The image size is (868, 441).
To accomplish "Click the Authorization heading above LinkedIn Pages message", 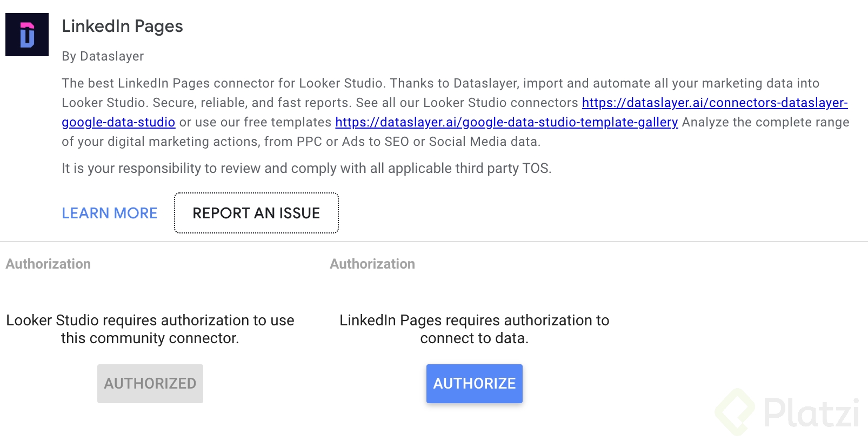I will (372, 264).
